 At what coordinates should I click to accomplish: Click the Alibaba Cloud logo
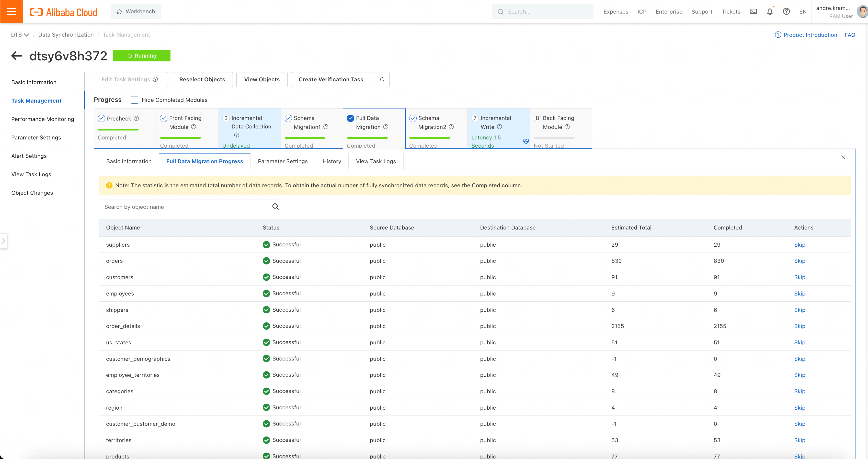pyautogui.click(x=63, y=12)
